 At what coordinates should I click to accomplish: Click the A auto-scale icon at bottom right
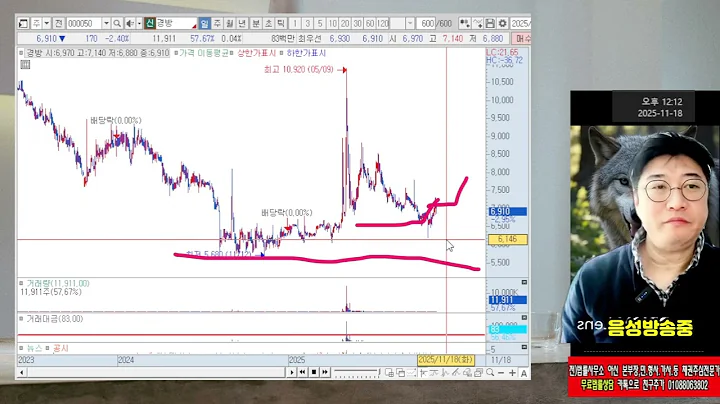tap(523, 373)
